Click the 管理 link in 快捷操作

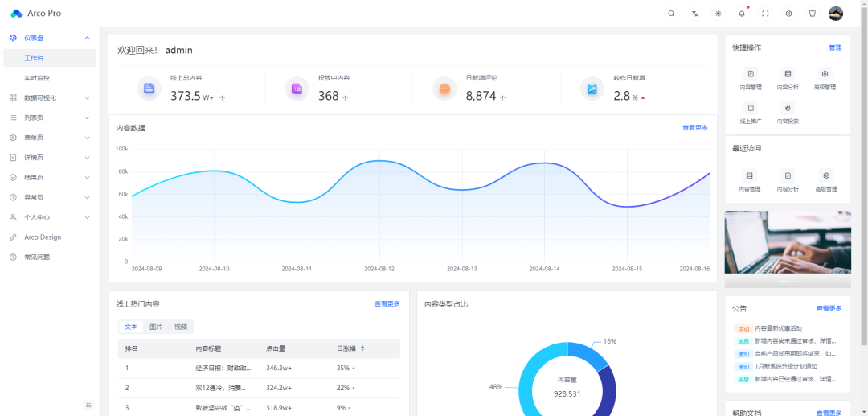(x=835, y=47)
